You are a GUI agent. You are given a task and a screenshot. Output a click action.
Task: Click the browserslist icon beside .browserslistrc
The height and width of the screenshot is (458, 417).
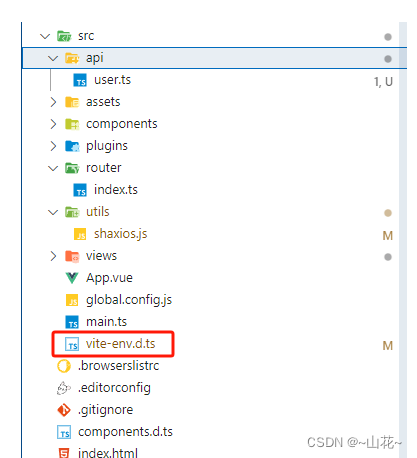[x=64, y=366]
